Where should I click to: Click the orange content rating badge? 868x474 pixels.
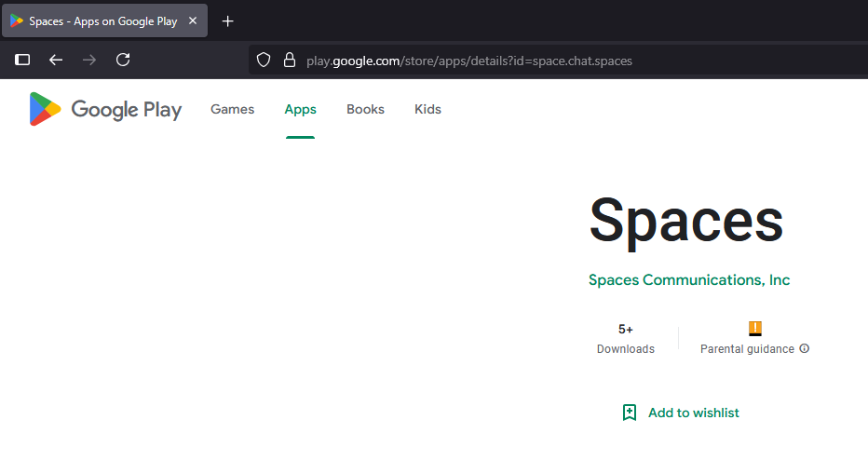(x=755, y=329)
